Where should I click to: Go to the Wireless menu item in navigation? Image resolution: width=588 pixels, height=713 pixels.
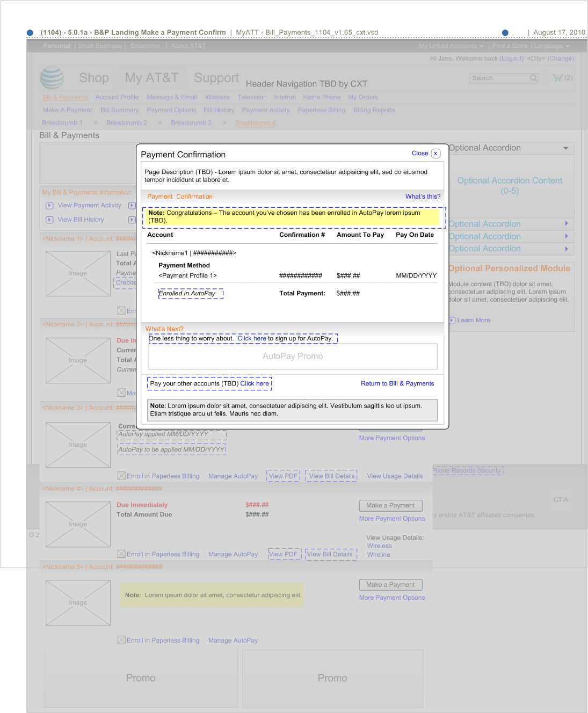pos(217,97)
